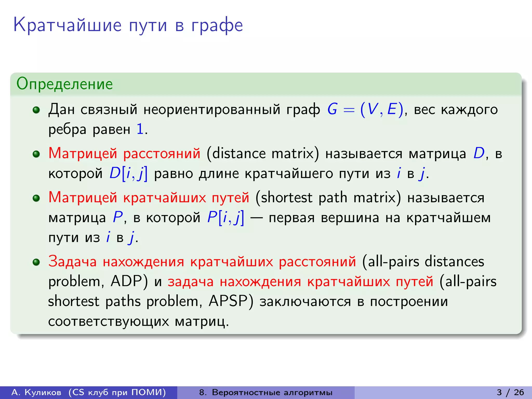
Task: Click the slide title 'Кратчайшие пути в графе'
Action: tap(128, 25)
